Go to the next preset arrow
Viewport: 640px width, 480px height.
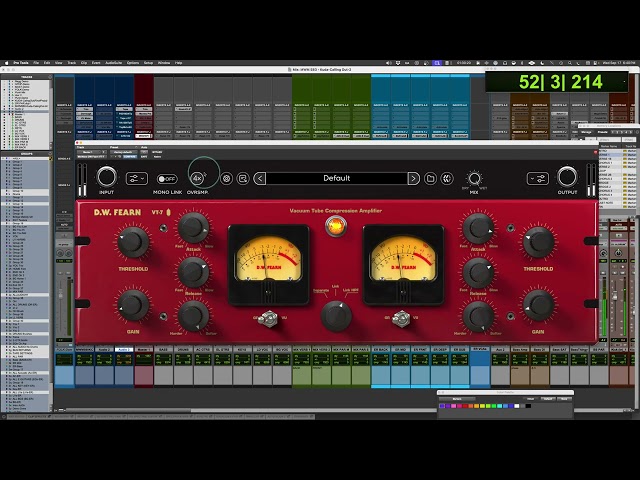coord(413,178)
